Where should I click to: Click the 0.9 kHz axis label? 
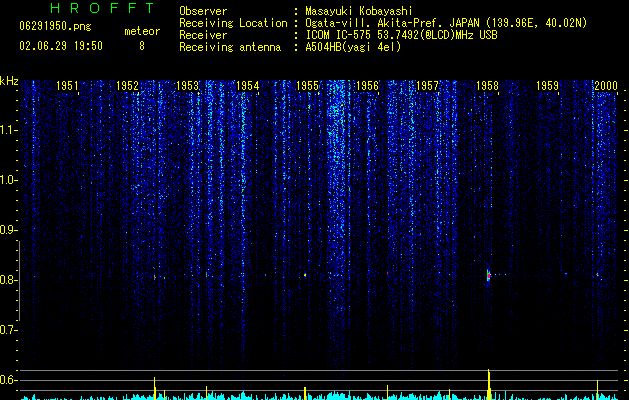[x=8, y=230]
